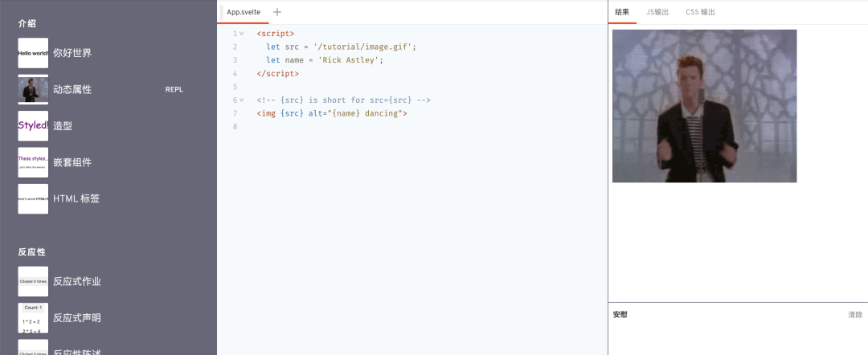Click the 'These styles...' thumbnail
The image size is (868, 355).
point(33,162)
